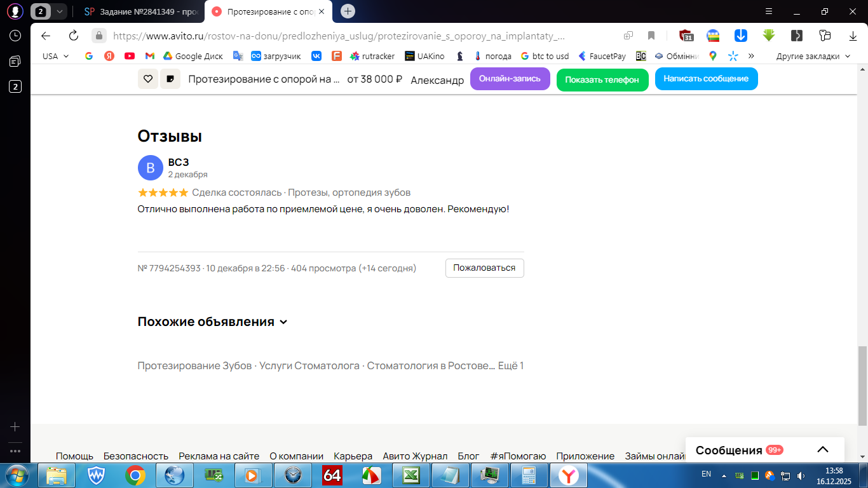Go back using the browser back arrow
The image size is (868, 488).
tap(45, 36)
